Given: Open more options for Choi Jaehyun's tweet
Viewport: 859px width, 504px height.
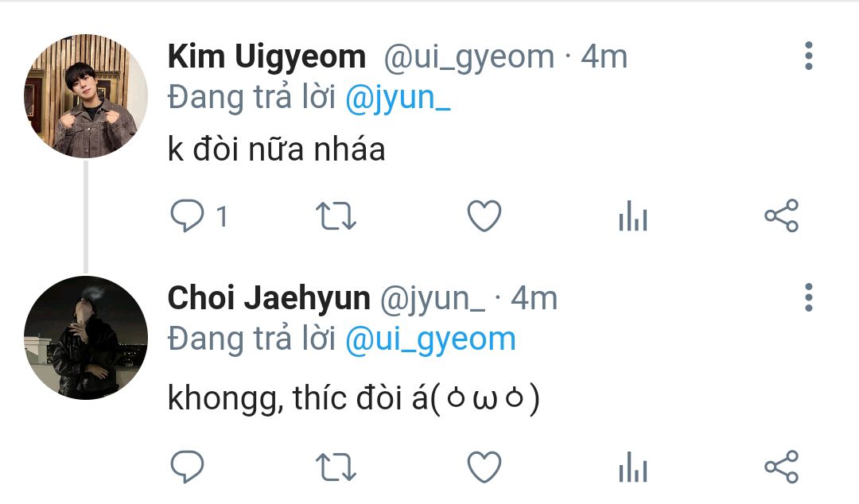Looking at the screenshot, I should [809, 297].
